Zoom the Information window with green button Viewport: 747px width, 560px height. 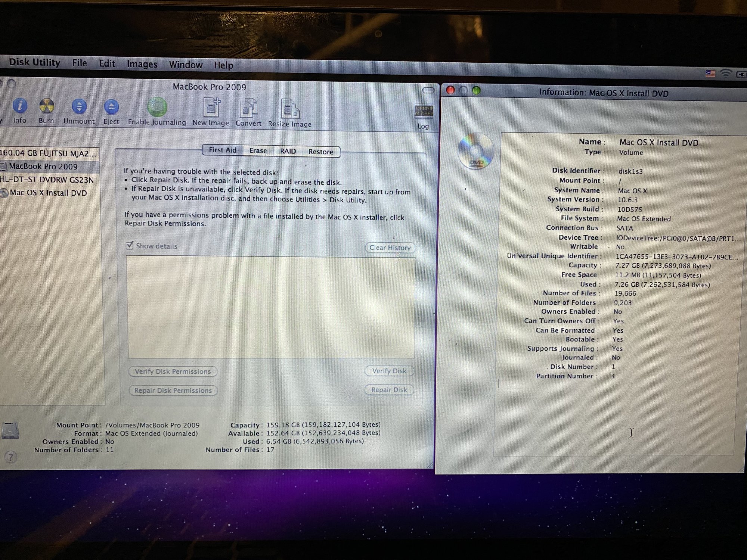pos(476,90)
